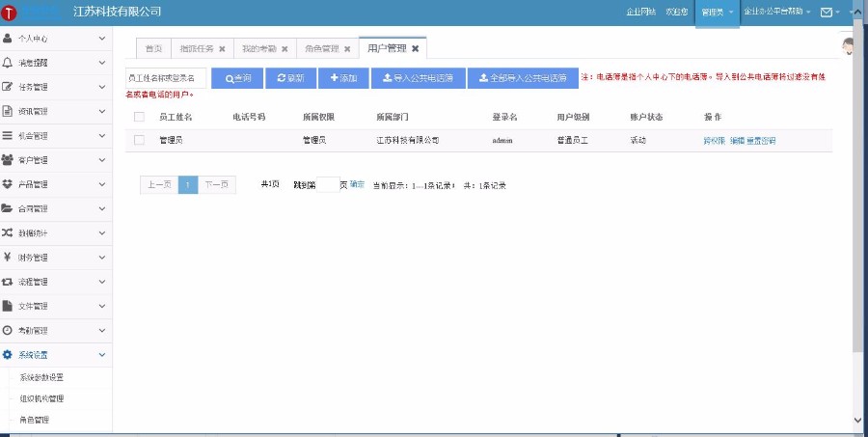868x437 pixels.
Task: Click the 江苏科技有限公司 department cell
Action: (x=408, y=141)
